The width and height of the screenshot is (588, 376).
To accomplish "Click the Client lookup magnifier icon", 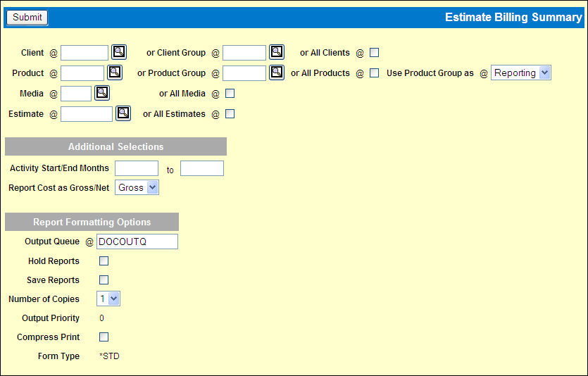I will (x=119, y=52).
